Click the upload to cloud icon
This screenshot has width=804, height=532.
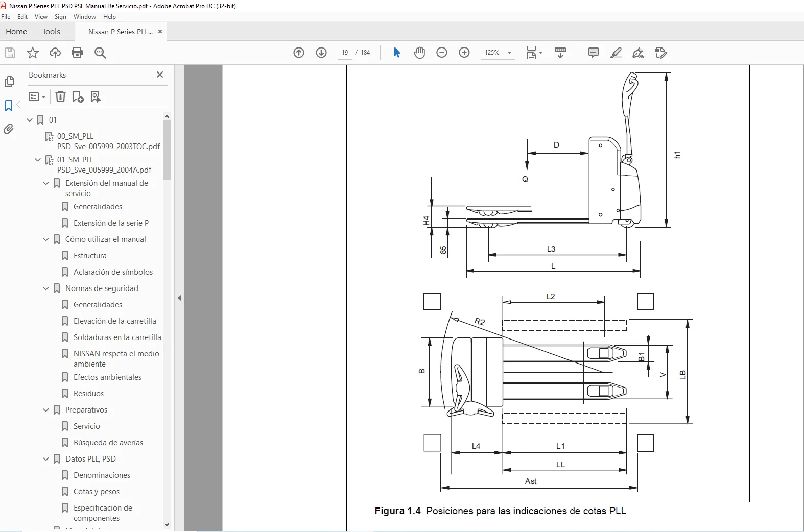55,53
